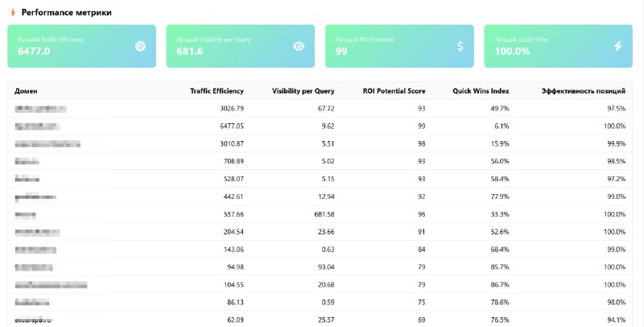The height and width of the screenshot is (327, 644).
Task: Select the best ROI Potential 99 card
Action: (399, 46)
